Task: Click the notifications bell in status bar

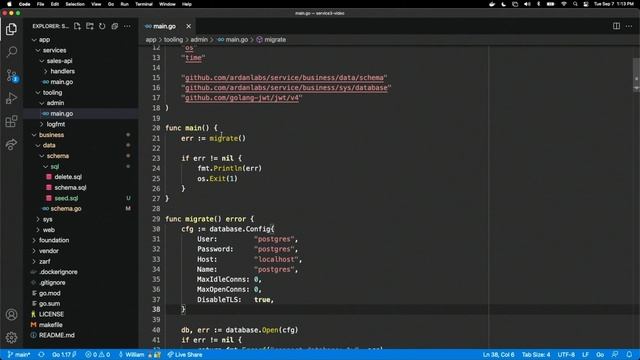Action: [x=629, y=355]
